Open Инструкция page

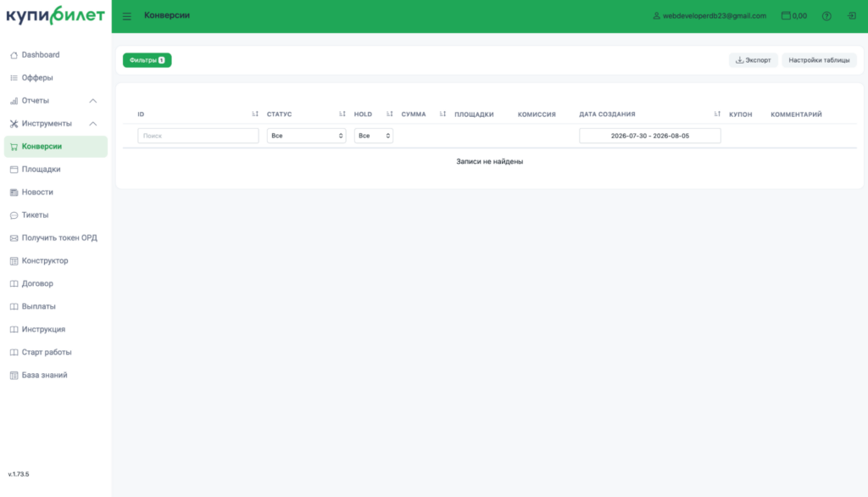click(55, 329)
